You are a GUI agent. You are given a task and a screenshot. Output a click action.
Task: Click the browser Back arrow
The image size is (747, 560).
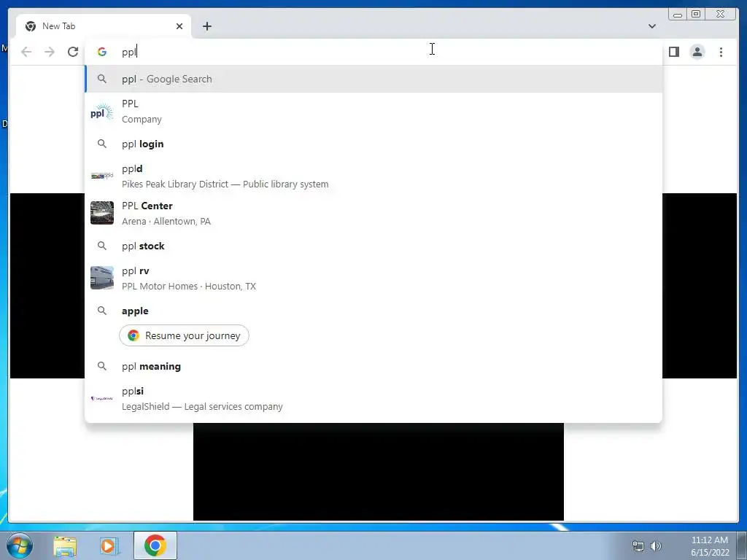click(x=26, y=52)
